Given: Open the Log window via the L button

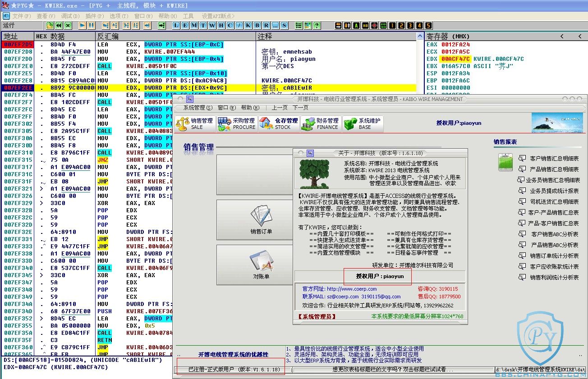Looking at the screenshot, I should [x=176, y=25].
